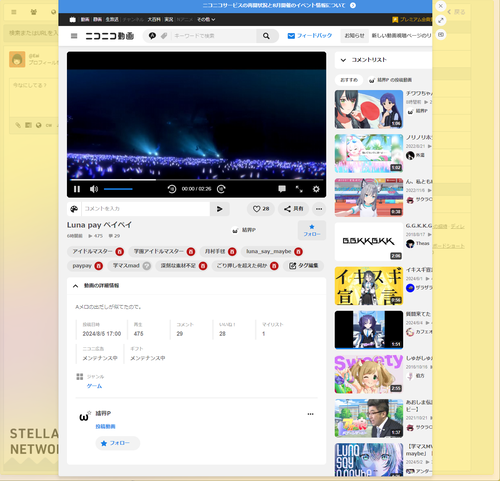Image resolution: width=500 pixels, height=481 pixels.
Task: Expand the popup with the expand arrows icon
Action: coord(441,20)
